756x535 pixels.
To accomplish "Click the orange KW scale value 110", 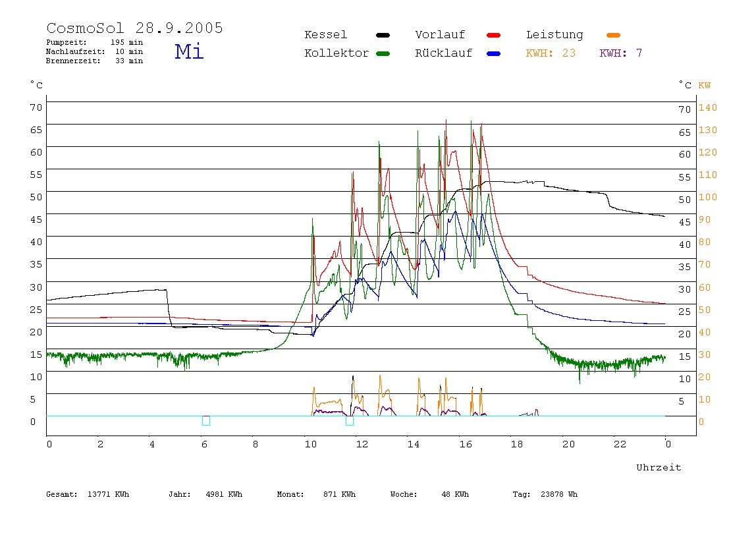I will [x=708, y=175].
